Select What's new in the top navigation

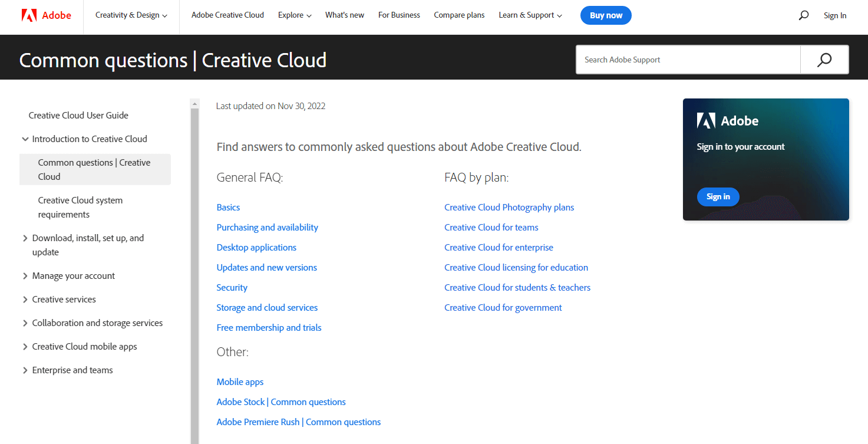[344, 15]
